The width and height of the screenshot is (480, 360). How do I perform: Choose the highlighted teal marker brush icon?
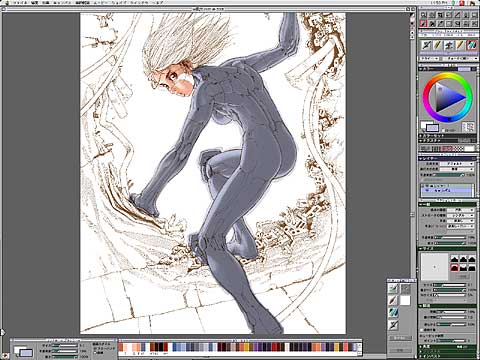[471, 45]
